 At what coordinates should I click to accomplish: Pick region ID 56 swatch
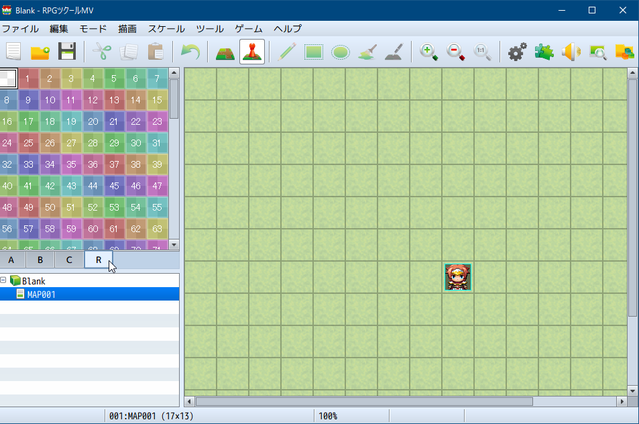click(x=7, y=229)
